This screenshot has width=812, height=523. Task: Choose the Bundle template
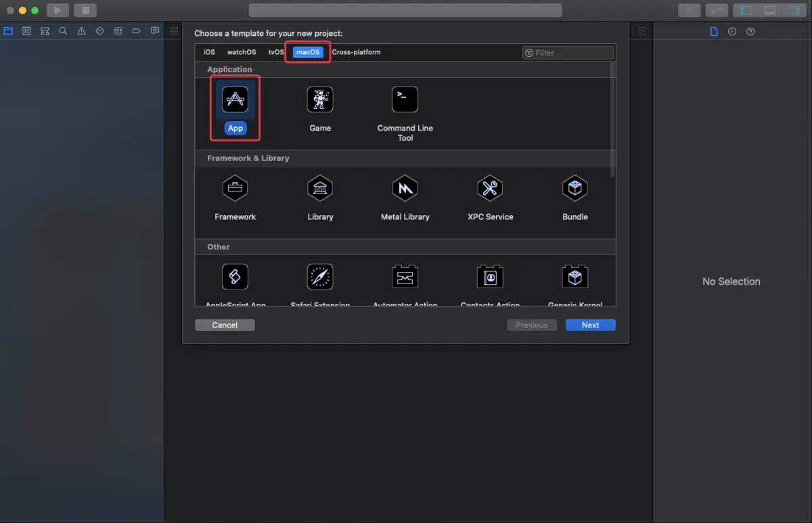tap(575, 189)
